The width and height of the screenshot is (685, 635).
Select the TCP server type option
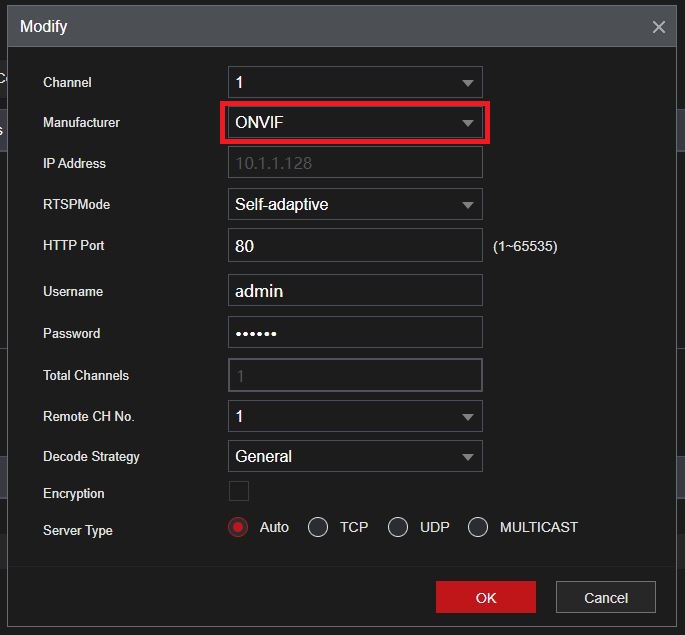[318, 527]
